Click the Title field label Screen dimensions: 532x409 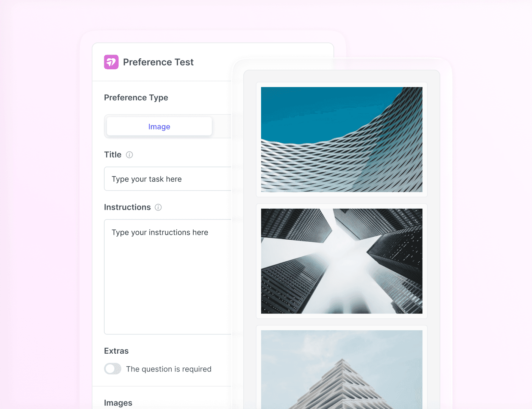pos(113,155)
